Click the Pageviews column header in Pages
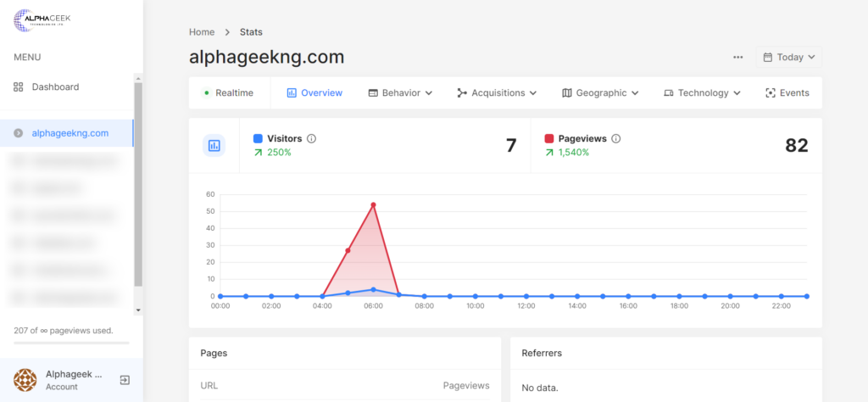This screenshot has height=402, width=868. [x=466, y=385]
